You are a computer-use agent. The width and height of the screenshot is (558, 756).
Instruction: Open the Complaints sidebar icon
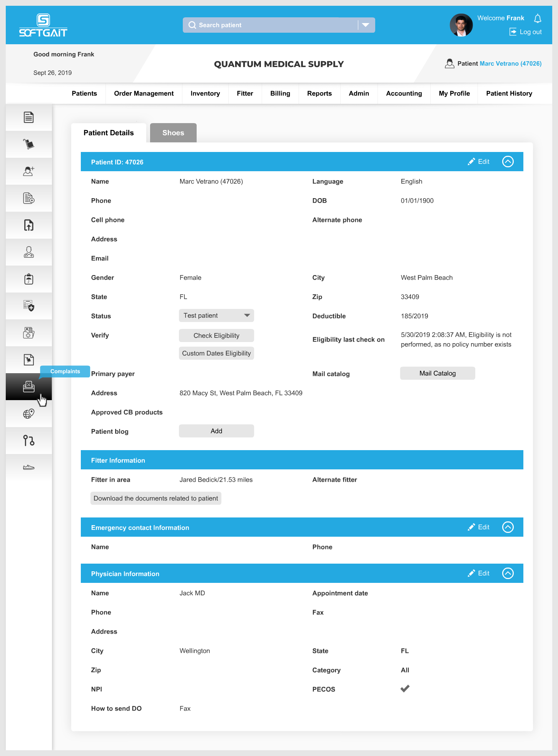(x=29, y=386)
